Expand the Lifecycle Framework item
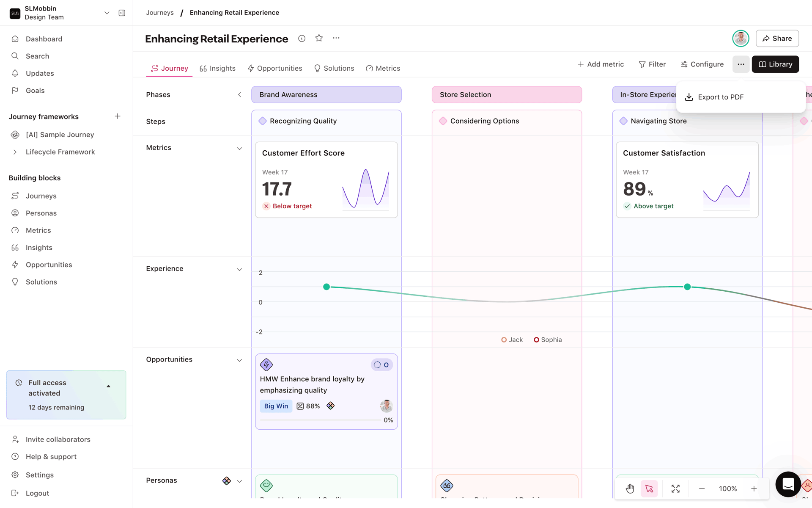812x508 pixels. (x=15, y=152)
